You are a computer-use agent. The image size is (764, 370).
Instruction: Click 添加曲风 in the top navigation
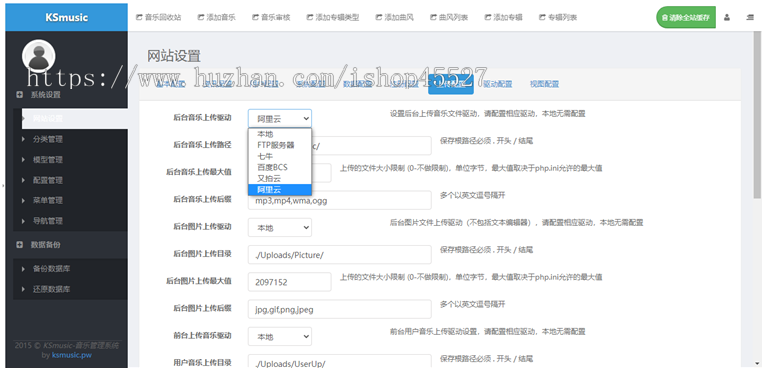pos(395,17)
